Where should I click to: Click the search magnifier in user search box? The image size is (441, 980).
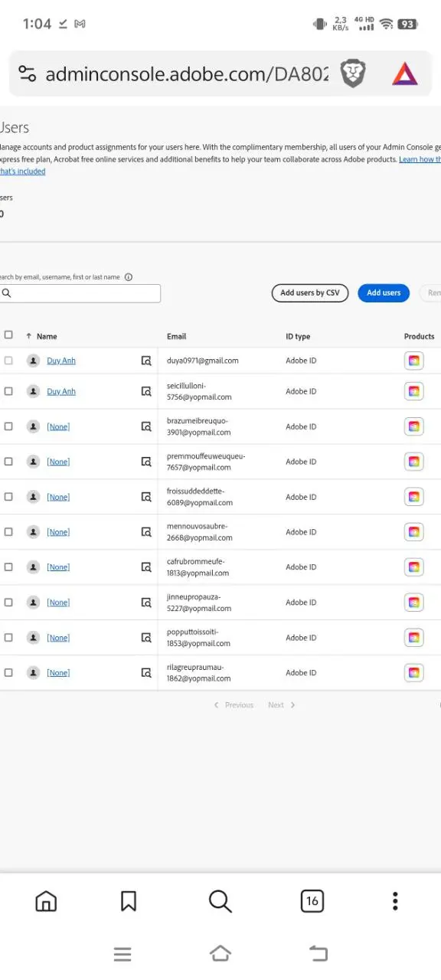[x=6, y=293]
